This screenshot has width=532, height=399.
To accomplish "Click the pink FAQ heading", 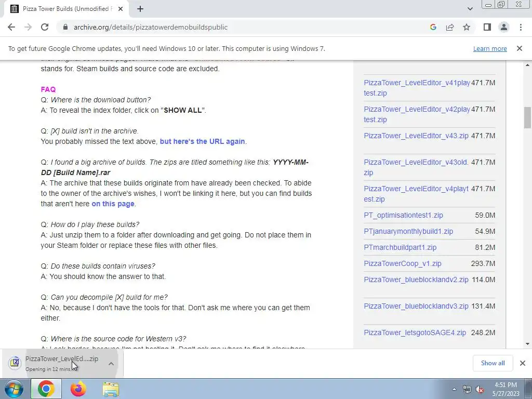I will (48, 89).
